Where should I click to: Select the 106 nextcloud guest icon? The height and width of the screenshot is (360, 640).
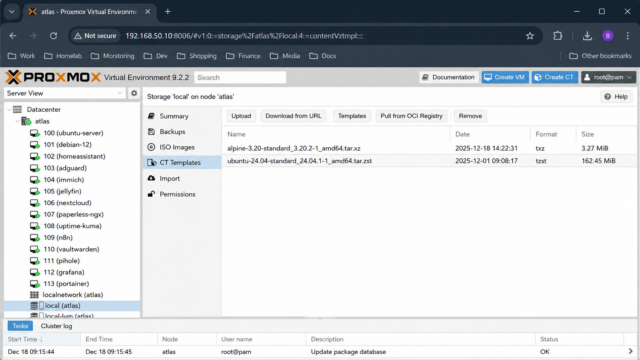(x=35, y=203)
